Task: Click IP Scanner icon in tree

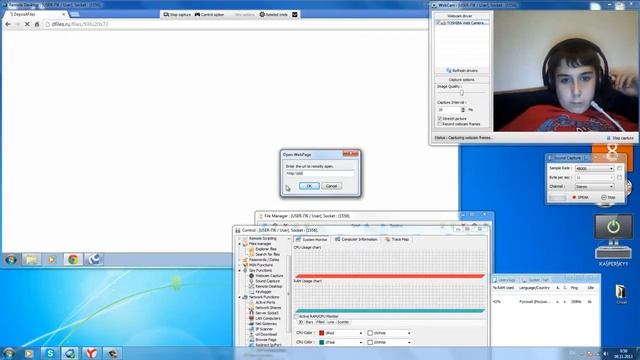Action: [x=251, y=329]
